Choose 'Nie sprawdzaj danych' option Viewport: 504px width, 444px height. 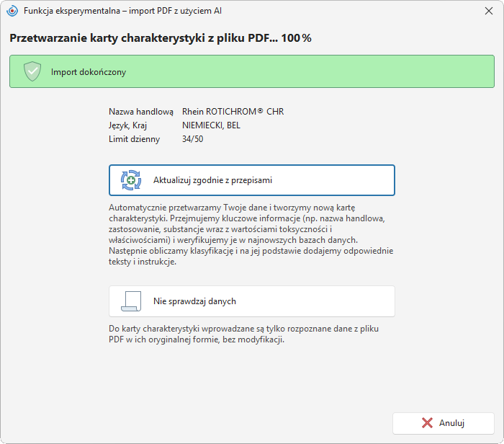[252, 301]
